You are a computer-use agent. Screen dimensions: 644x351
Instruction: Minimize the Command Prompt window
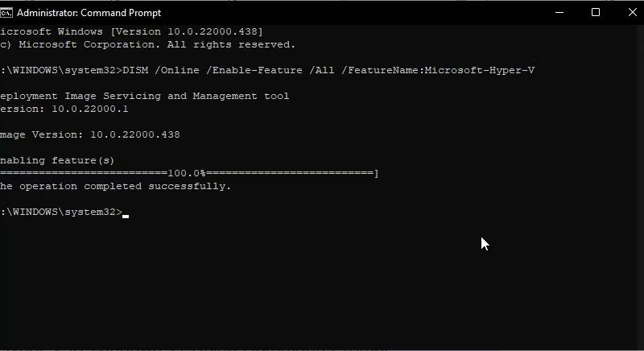point(559,13)
